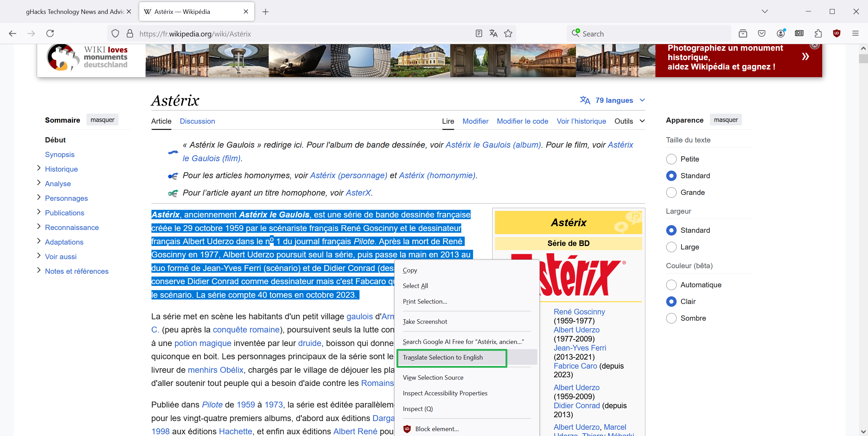868x436 pixels.
Task: Choose Inspect Accessibility Properties
Action: point(467,393)
